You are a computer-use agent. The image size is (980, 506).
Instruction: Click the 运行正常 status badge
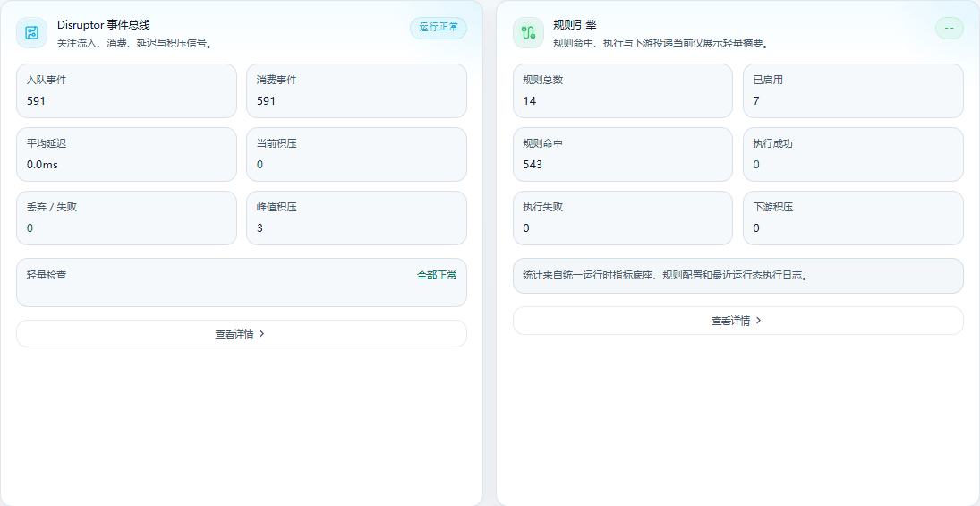tap(439, 28)
